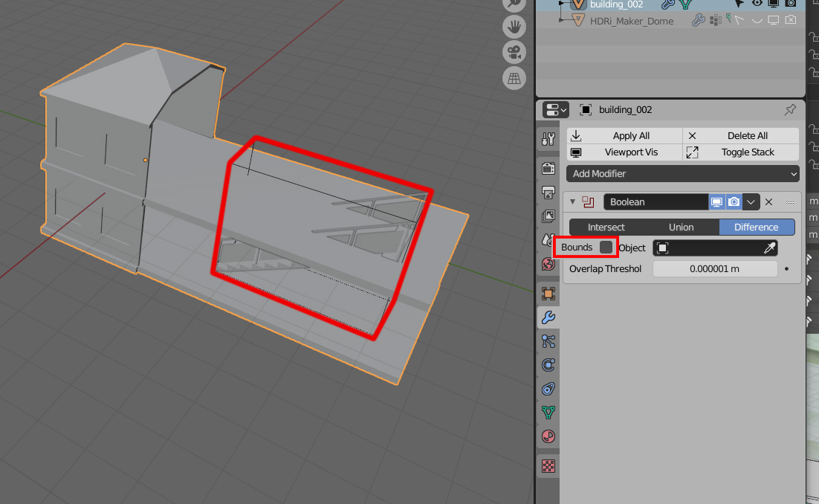Open the Tool properties tab
819x504 pixels.
coord(548,139)
